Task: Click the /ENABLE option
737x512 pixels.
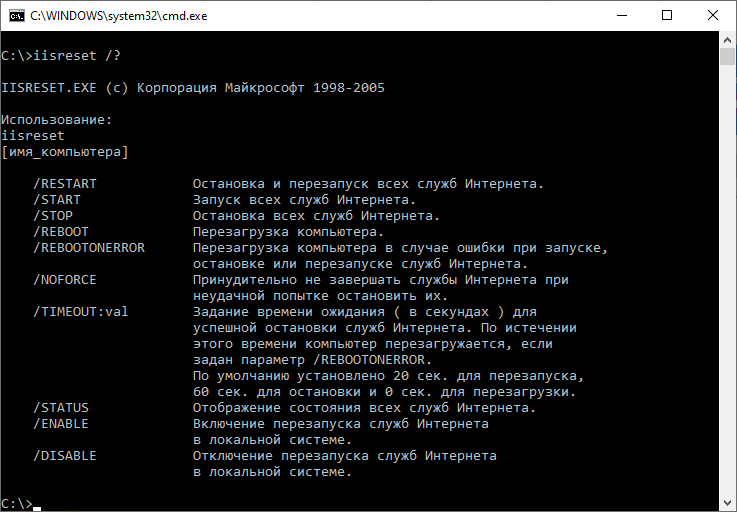Action: click(x=61, y=424)
